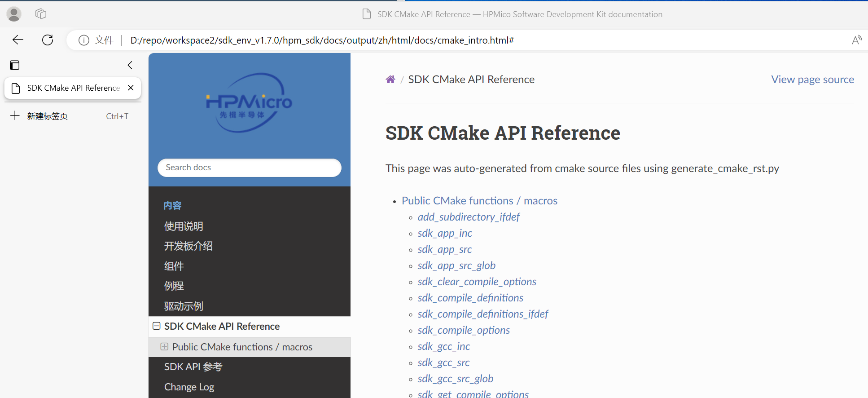Viewport: 868px width, 398px height.
Task: Expand Public CMake functions / macros item
Action: (x=164, y=347)
